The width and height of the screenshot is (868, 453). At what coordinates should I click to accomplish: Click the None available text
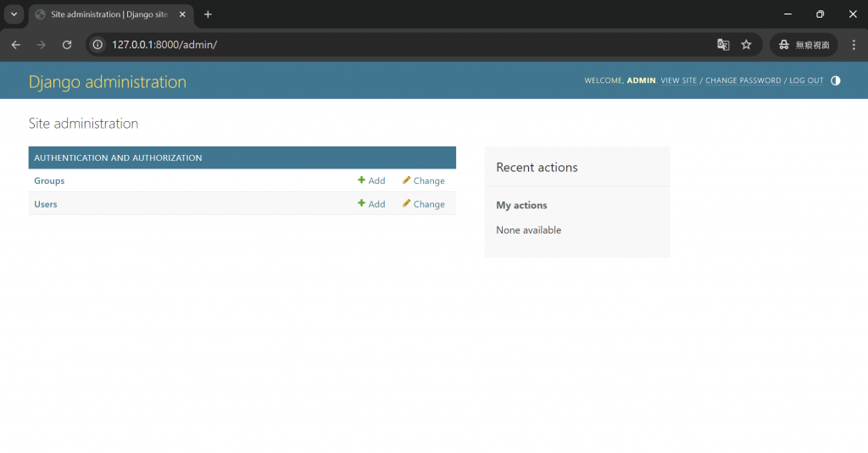tap(529, 230)
